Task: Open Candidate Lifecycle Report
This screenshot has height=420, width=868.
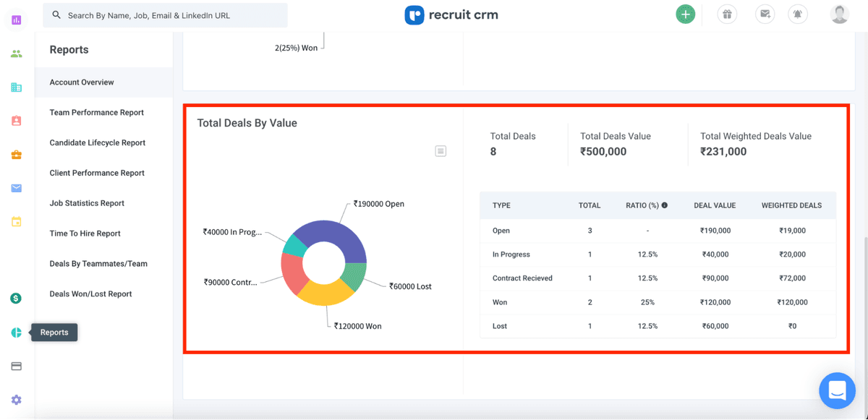Action: tap(97, 143)
